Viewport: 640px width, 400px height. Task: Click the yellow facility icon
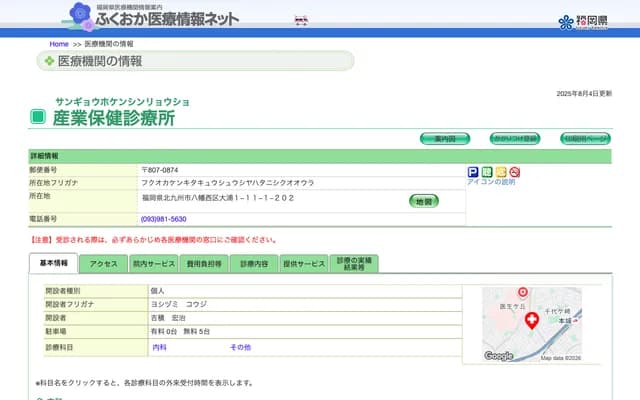501,172
